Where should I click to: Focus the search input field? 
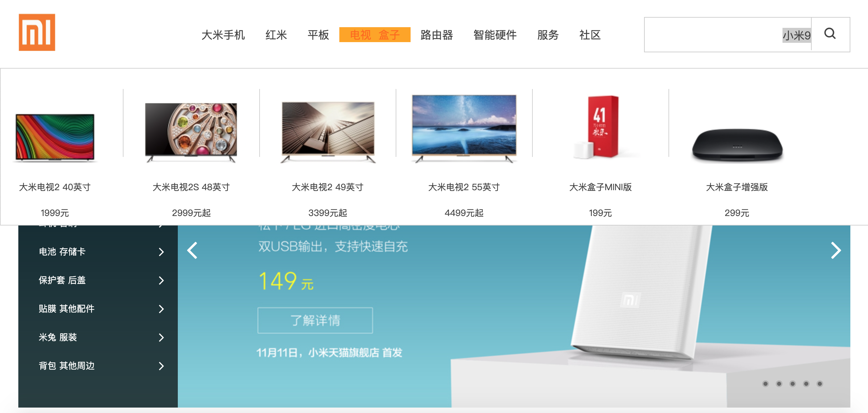pos(728,35)
